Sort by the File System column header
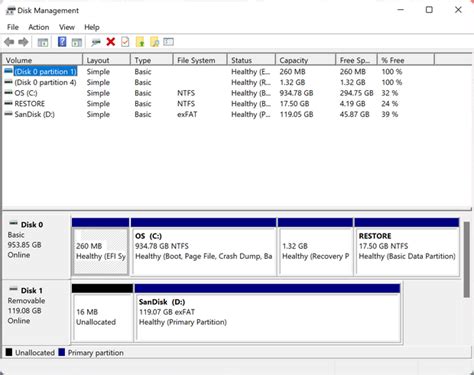Image resolution: width=474 pixels, height=375 pixels. click(200, 60)
